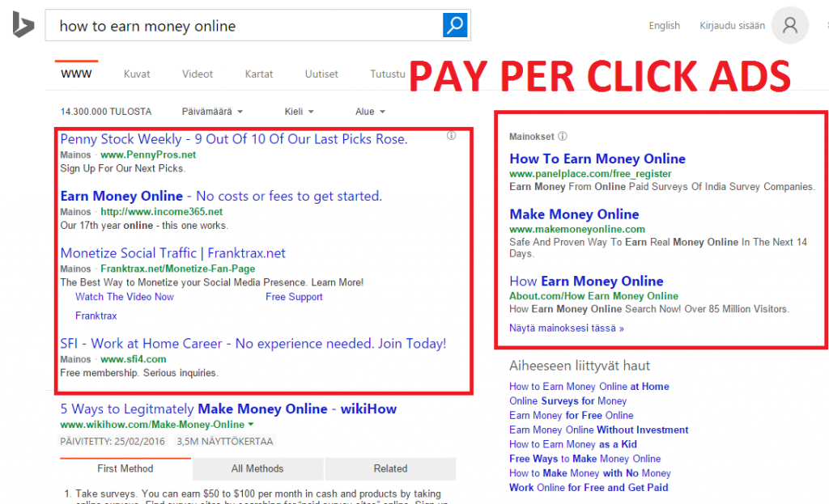Click Earn Money for Free Online suggestion
The width and height of the screenshot is (829, 504).
571,415
